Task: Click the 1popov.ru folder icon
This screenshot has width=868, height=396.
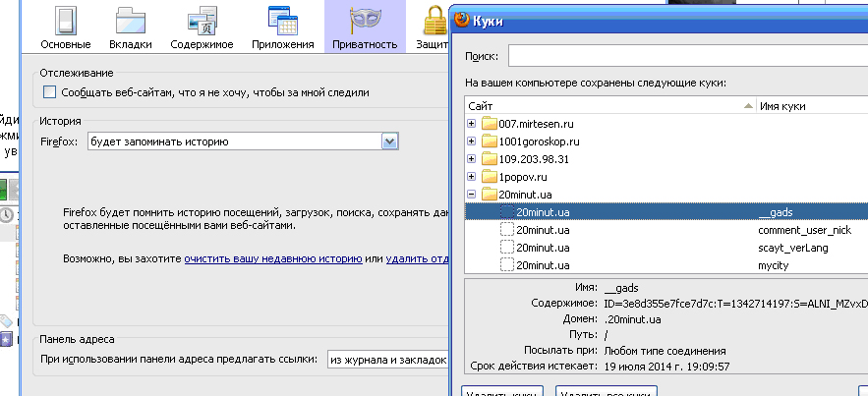Action: coord(489,177)
